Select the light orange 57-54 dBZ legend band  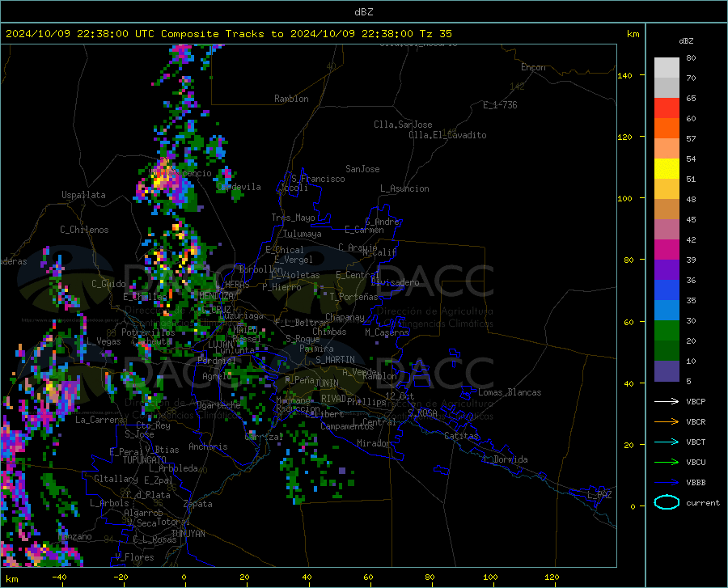coord(667,149)
